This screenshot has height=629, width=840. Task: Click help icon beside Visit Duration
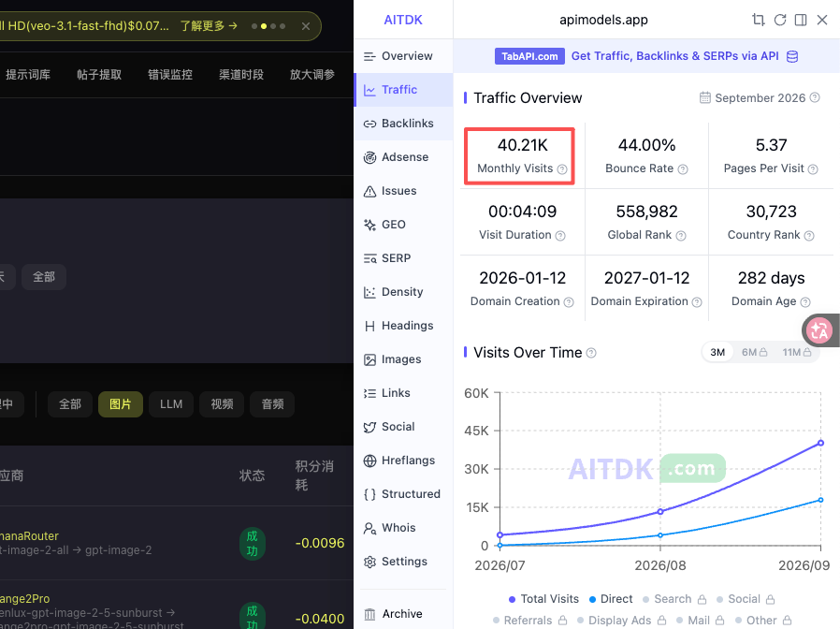(560, 236)
